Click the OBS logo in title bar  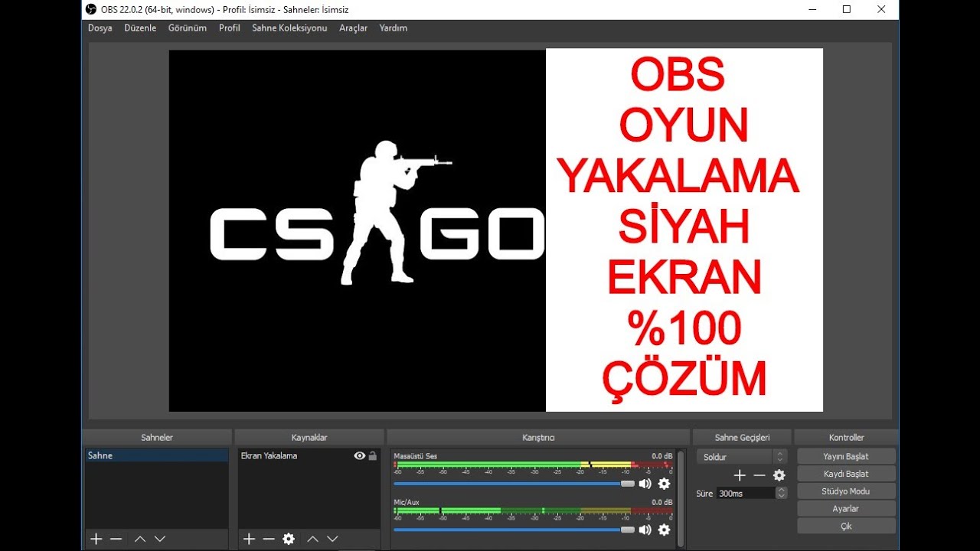tap(91, 9)
